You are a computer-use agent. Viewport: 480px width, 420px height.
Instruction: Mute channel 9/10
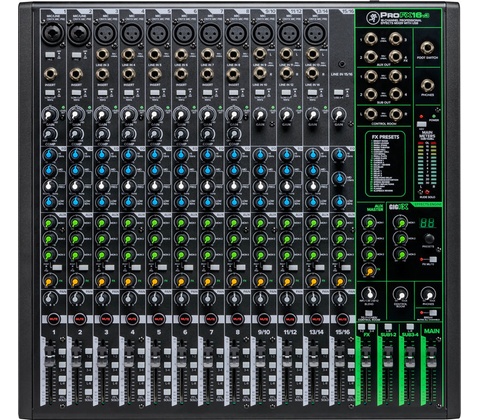[263, 319]
